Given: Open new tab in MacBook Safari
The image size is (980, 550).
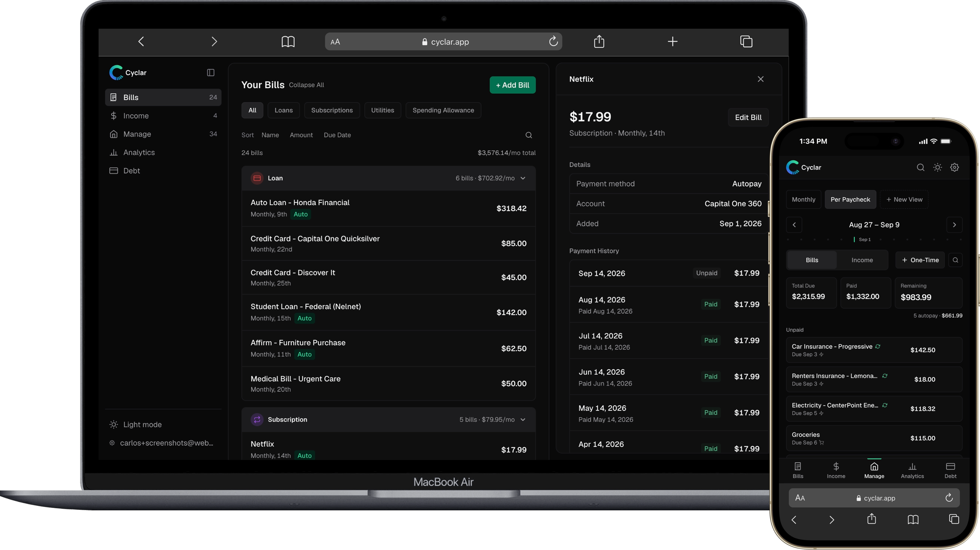Looking at the screenshot, I should pyautogui.click(x=672, y=42).
